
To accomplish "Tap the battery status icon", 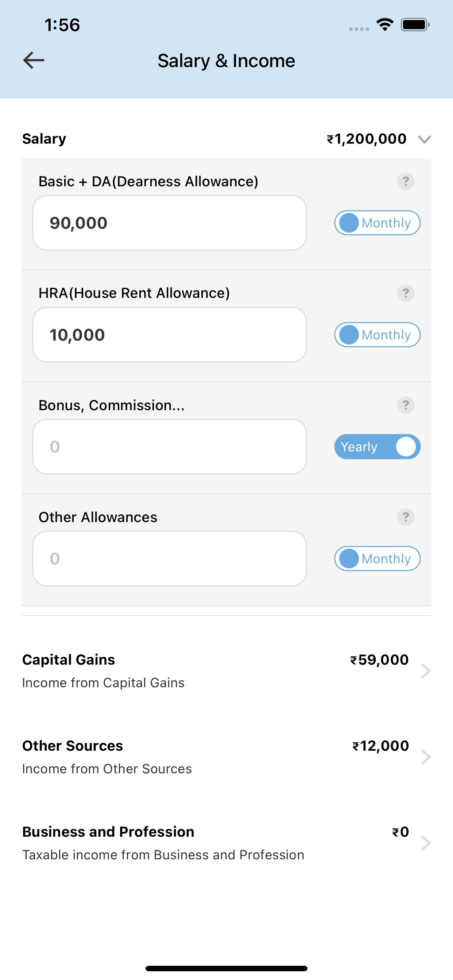I will pos(415,25).
